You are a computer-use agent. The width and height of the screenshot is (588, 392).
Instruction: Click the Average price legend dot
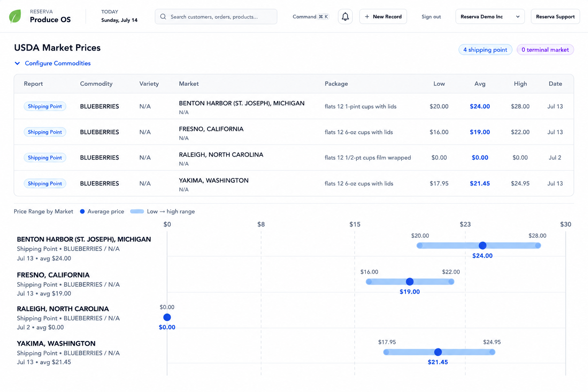[82, 211]
